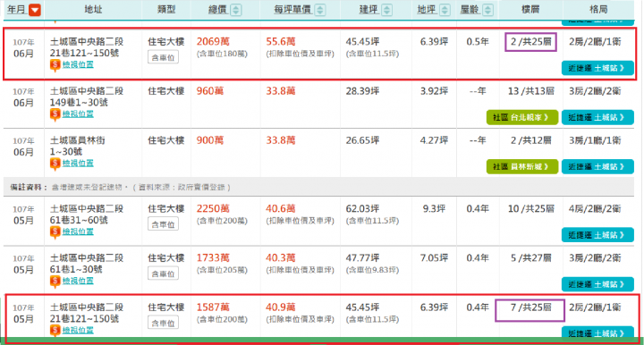Click the unit price 55.6萬
Screen dimensions: 644x345
[281, 41]
